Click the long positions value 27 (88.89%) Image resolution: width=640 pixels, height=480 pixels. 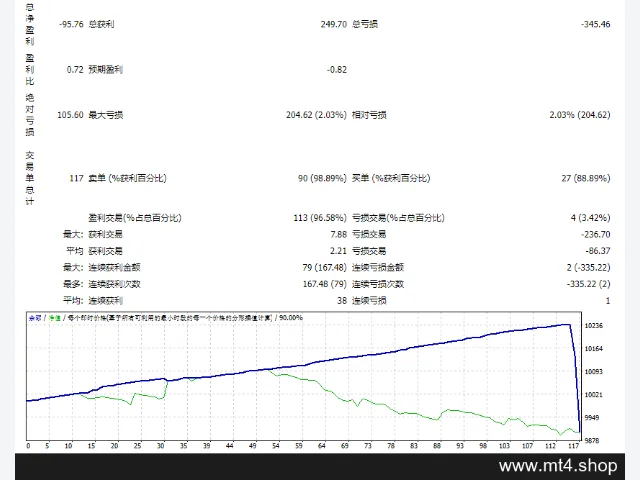click(x=586, y=178)
